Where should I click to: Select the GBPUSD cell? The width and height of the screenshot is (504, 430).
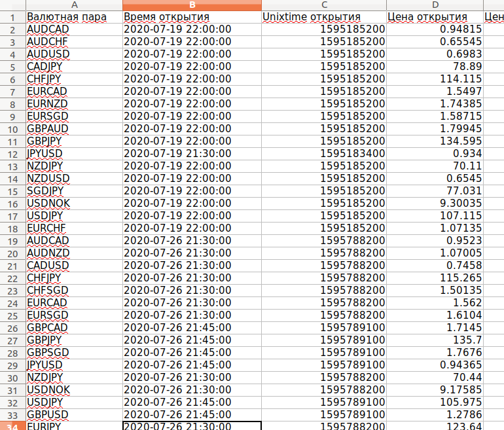tap(74, 415)
